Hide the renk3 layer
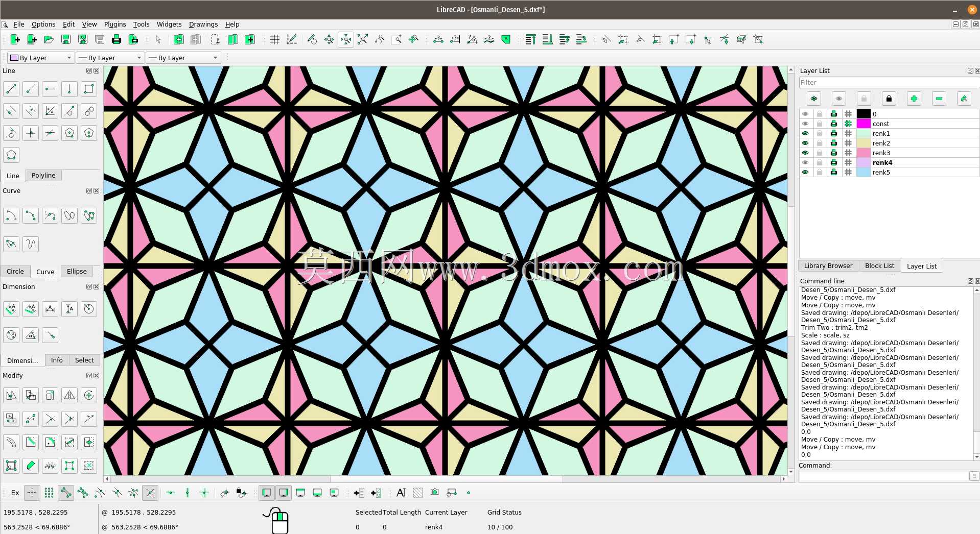 pyautogui.click(x=805, y=153)
